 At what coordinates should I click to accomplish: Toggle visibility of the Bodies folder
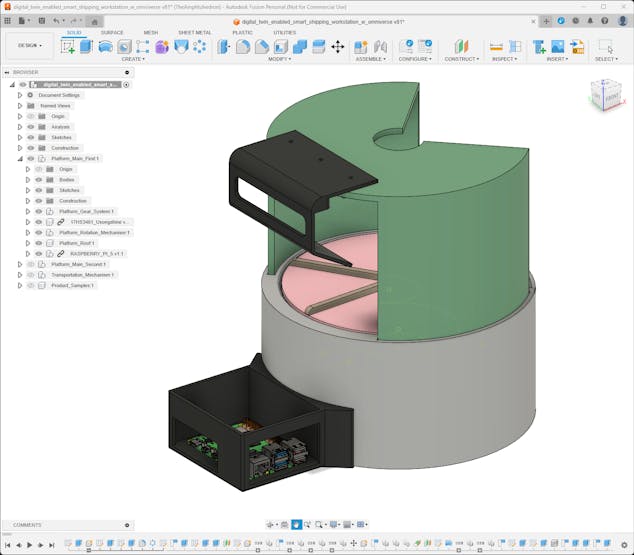(39, 180)
